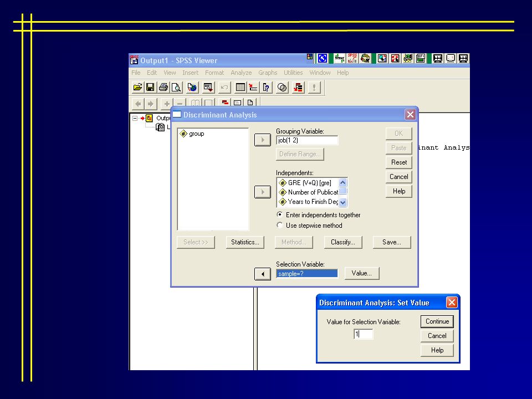The image size is (532, 399).
Task: Click the Select Last Output icon
Action: point(298,88)
